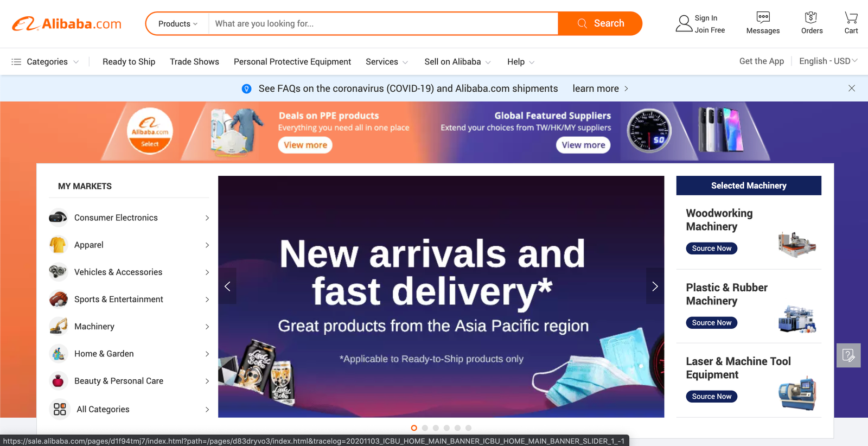
Task: Select the last carousel dot indicator
Action: click(x=468, y=428)
